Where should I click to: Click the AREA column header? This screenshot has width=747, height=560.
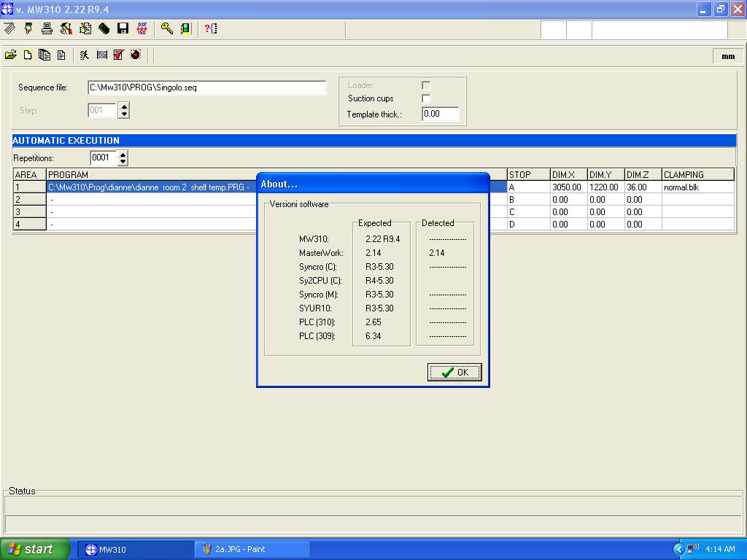point(29,175)
